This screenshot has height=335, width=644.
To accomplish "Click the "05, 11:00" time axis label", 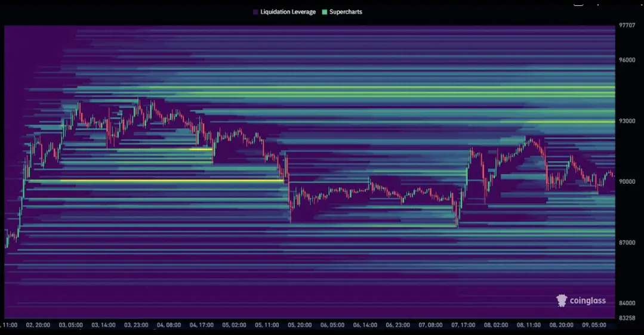I will click(x=267, y=325).
